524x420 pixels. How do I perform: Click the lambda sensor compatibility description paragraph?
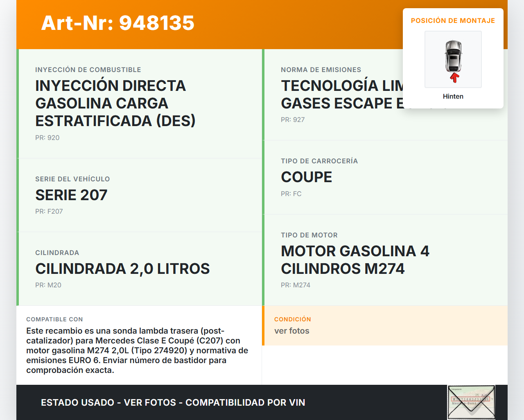(137, 350)
